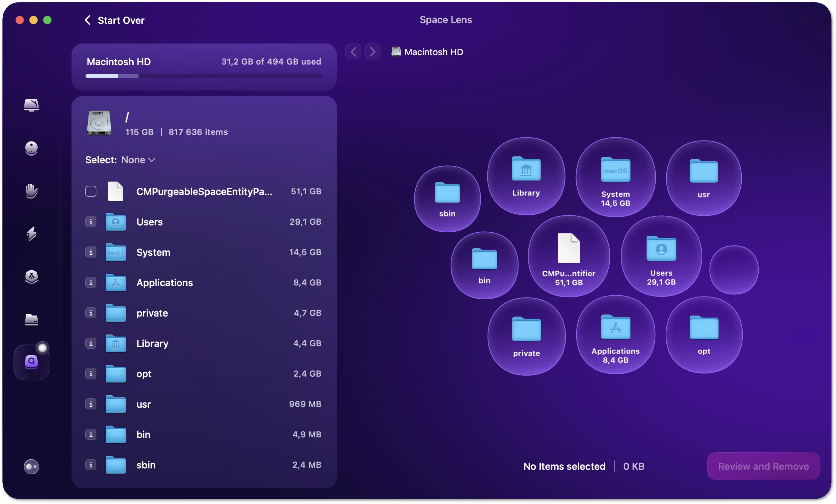Click the 31,2 GB of 494 GB used text
This screenshot has width=836, height=504.
click(272, 61)
